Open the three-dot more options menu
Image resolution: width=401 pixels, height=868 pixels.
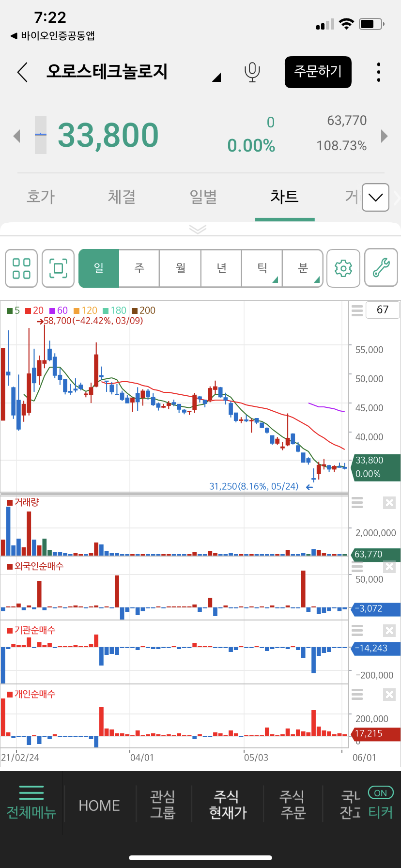point(379,72)
